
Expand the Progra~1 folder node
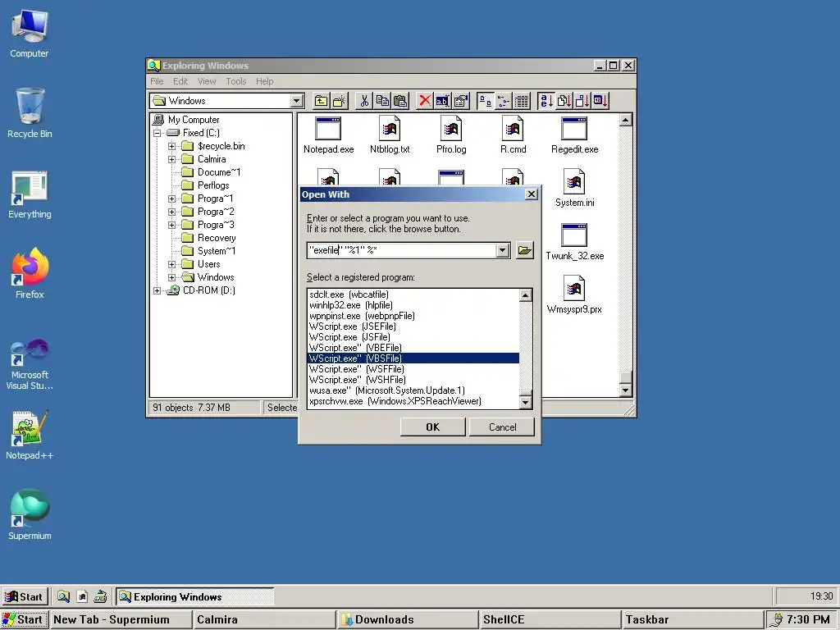pyautogui.click(x=171, y=199)
